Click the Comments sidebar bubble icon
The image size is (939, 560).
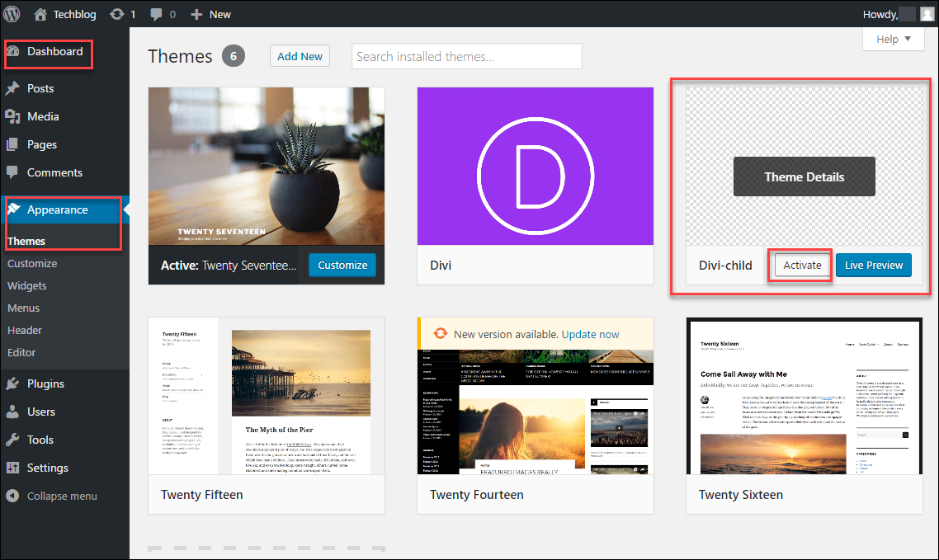coord(12,172)
